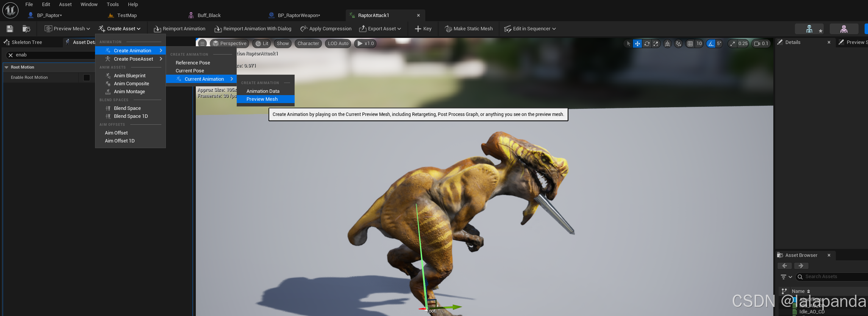Image resolution: width=868 pixels, height=316 pixels.
Task: Open the Skeletal Mesh editor mode button
Action: click(844, 29)
